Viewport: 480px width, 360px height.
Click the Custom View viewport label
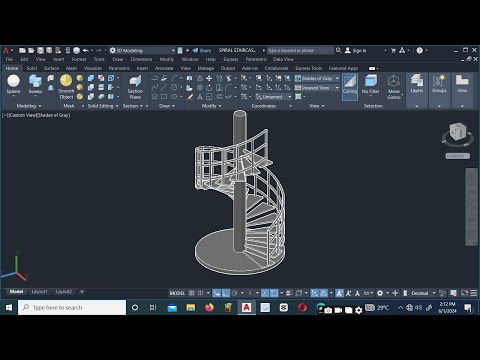tap(23, 115)
